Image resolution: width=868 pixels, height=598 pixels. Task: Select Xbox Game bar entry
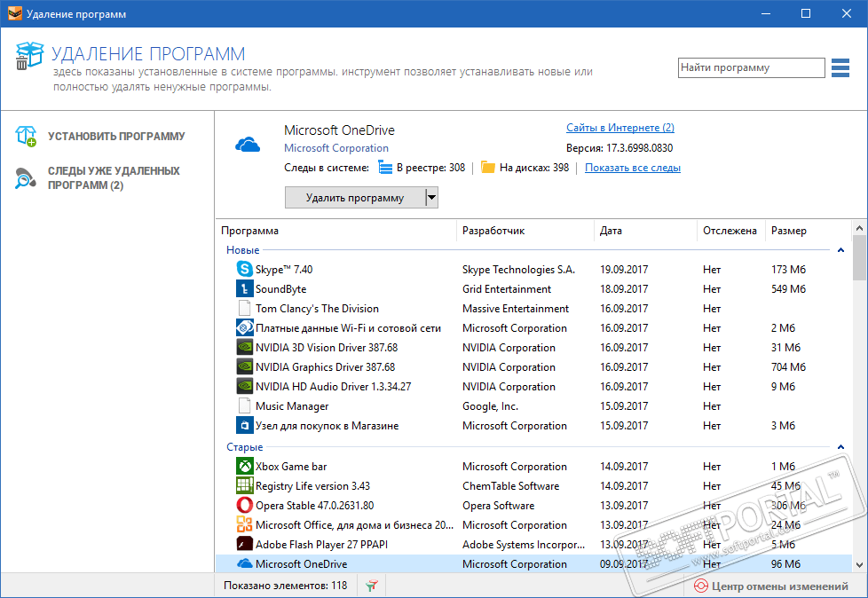(x=291, y=467)
